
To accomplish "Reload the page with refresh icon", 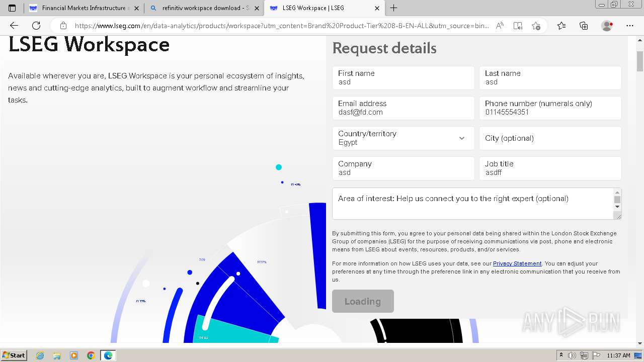I will 36,26.
